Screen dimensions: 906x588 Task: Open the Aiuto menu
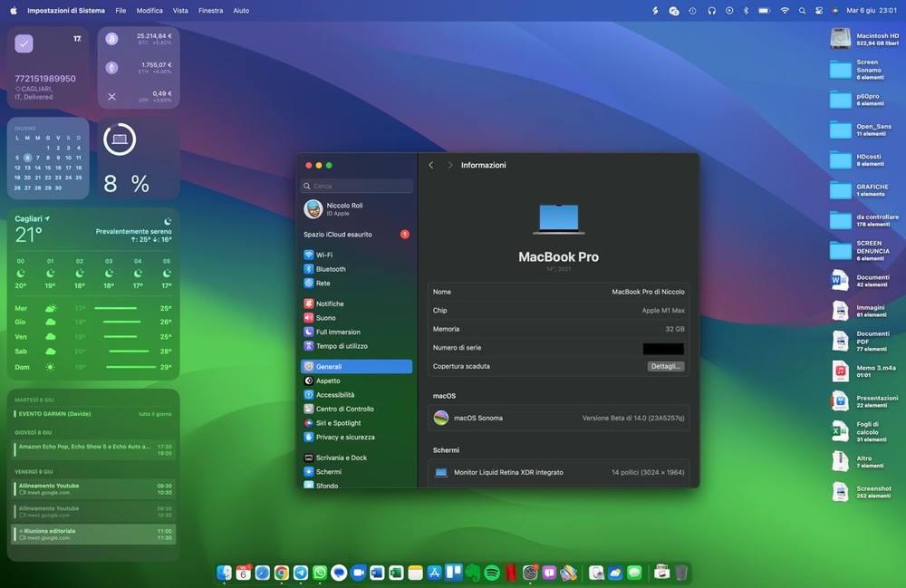coord(241,10)
